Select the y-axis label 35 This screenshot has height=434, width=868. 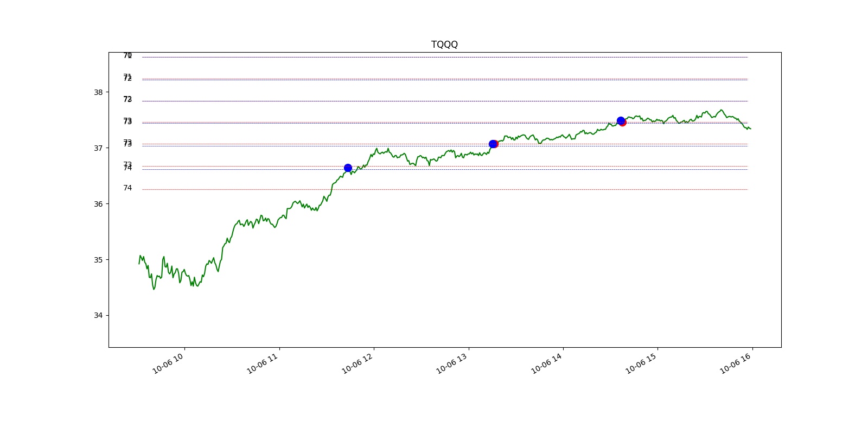coord(98,260)
